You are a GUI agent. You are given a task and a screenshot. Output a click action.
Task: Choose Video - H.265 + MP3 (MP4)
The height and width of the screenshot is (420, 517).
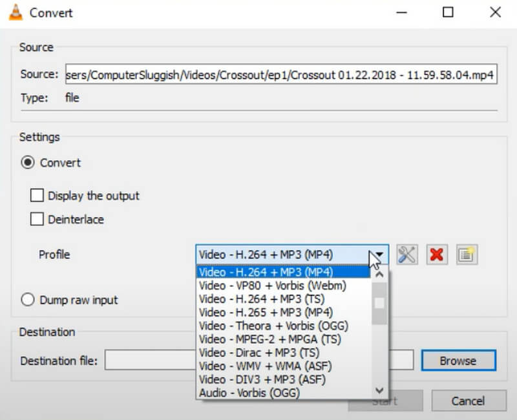pos(266,312)
